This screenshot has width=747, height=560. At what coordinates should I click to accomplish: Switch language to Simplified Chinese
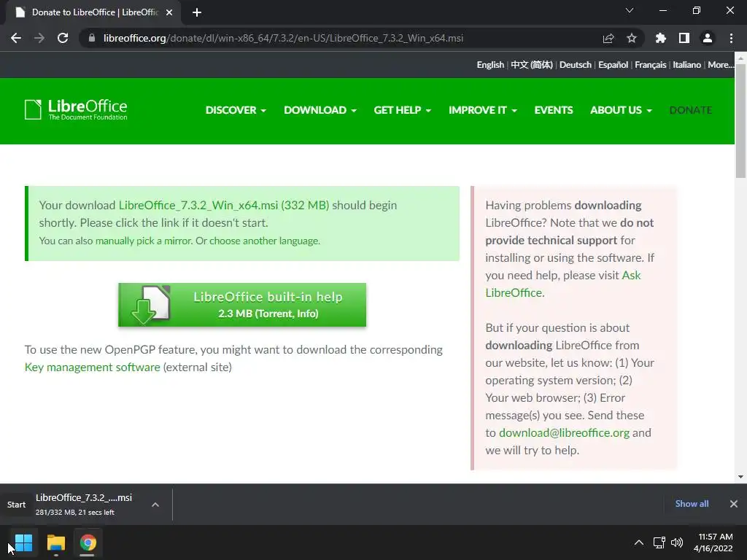point(532,65)
